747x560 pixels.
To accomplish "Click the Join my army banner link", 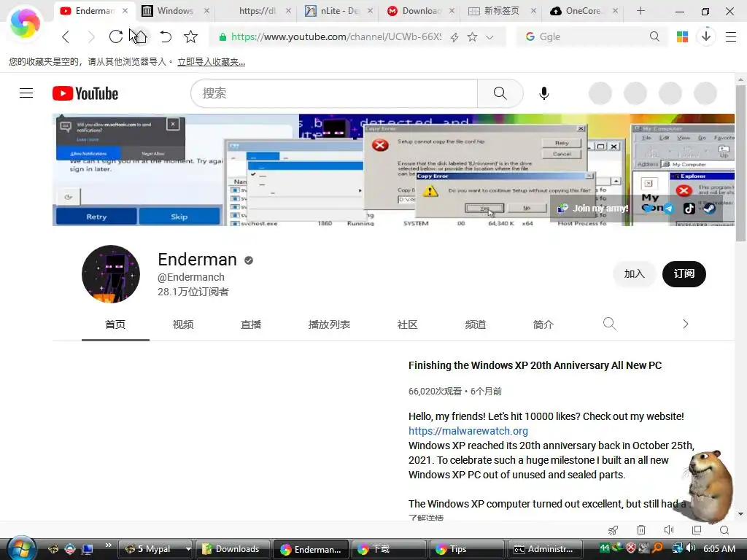I will (594, 208).
